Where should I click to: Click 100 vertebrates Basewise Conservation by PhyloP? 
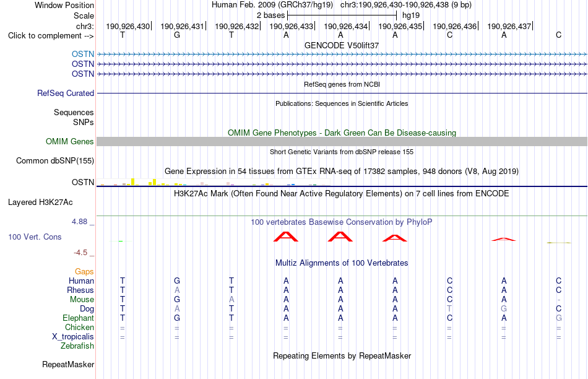click(x=342, y=222)
